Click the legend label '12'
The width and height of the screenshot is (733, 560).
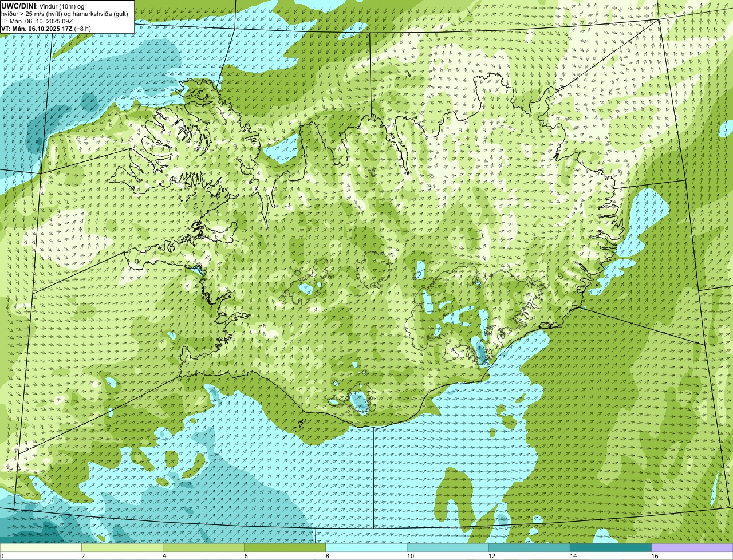(x=492, y=556)
